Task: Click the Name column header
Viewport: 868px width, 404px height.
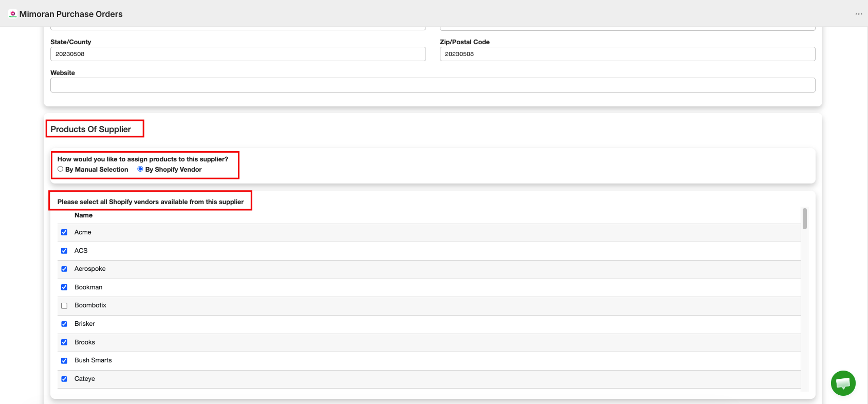Action: coord(83,215)
